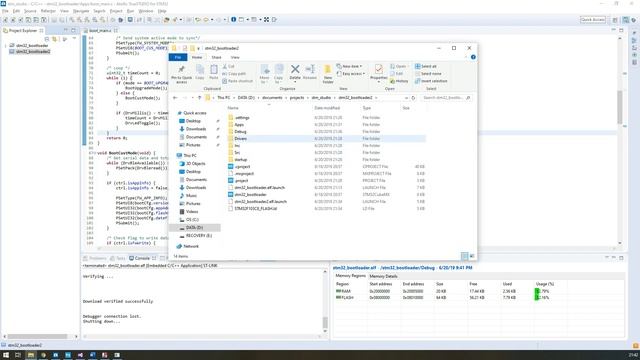Click Select all in Explorer ribbon

coord(426,66)
